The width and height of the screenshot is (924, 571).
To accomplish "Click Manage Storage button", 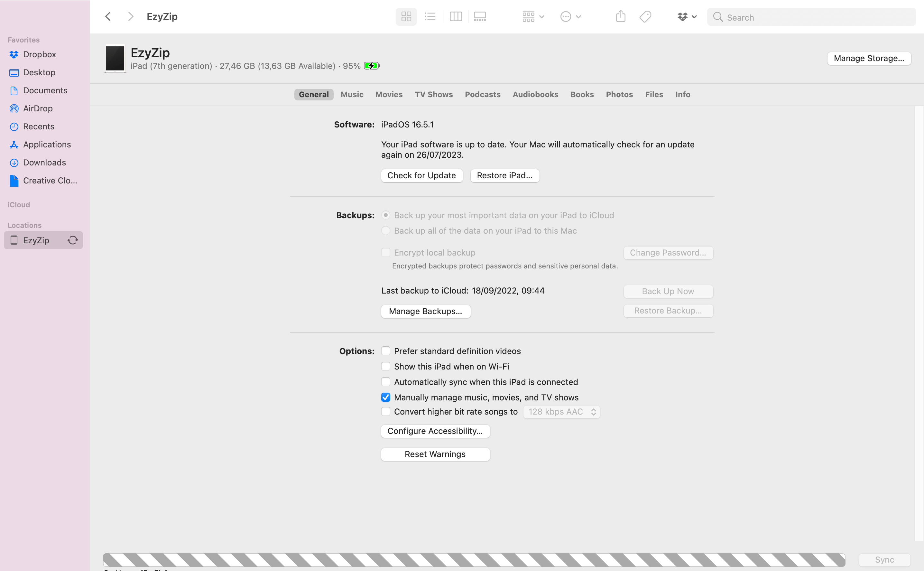I will [869, 58].
